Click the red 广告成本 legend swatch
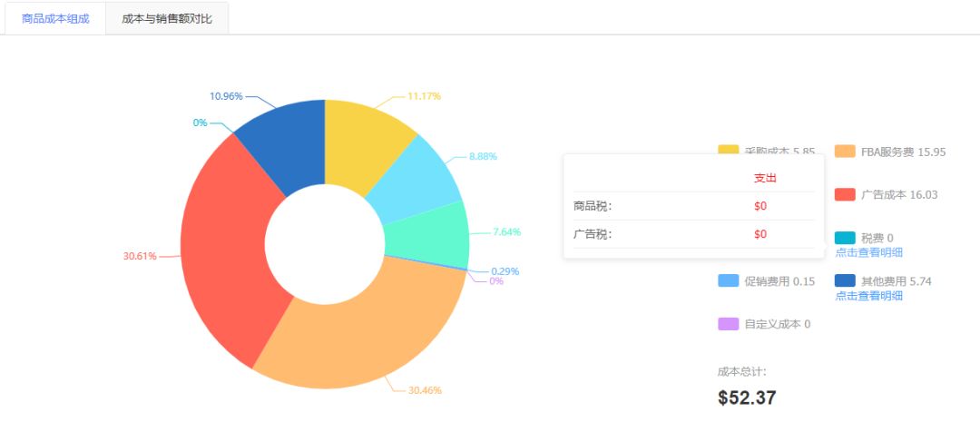This screenshot has height=422, width=980. (x=845, y=194)
